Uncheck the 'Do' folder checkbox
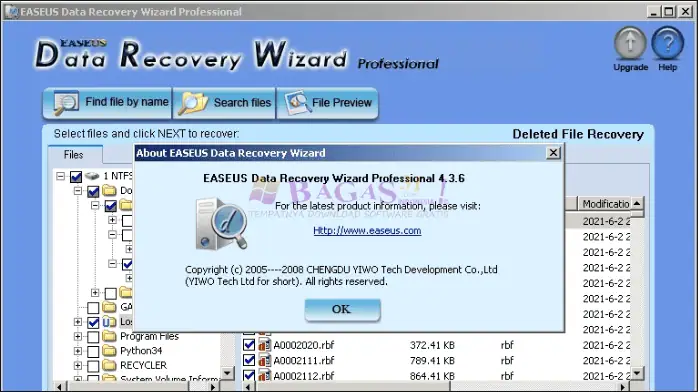698x392 pixels. (93, 191)
